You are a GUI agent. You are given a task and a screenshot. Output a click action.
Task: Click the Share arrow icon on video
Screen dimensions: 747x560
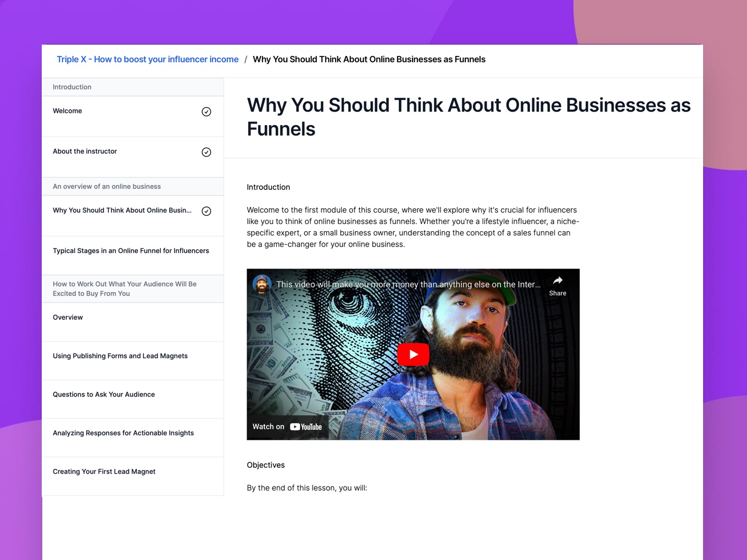[x=558, y=281]
